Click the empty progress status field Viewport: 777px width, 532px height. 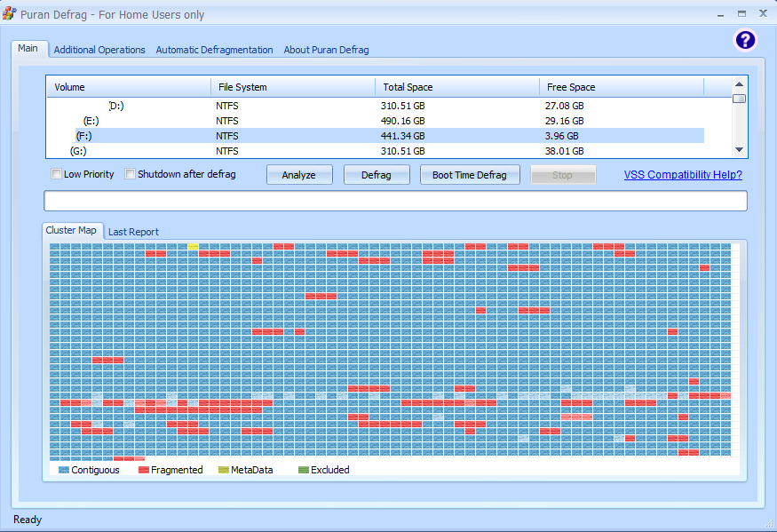(395, 201)
